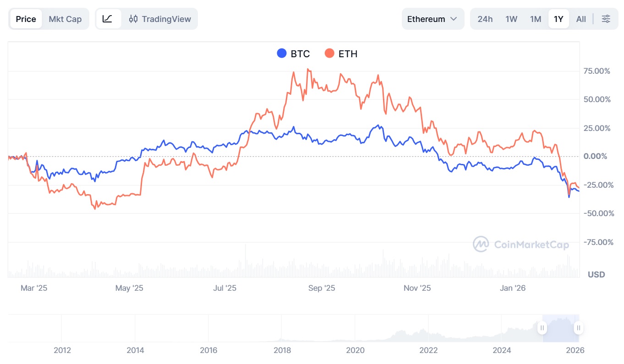Image resolution: width=624 pixels, height=364 pixels.
Task: Switch to Mkt Cap view
Action: 65,19
